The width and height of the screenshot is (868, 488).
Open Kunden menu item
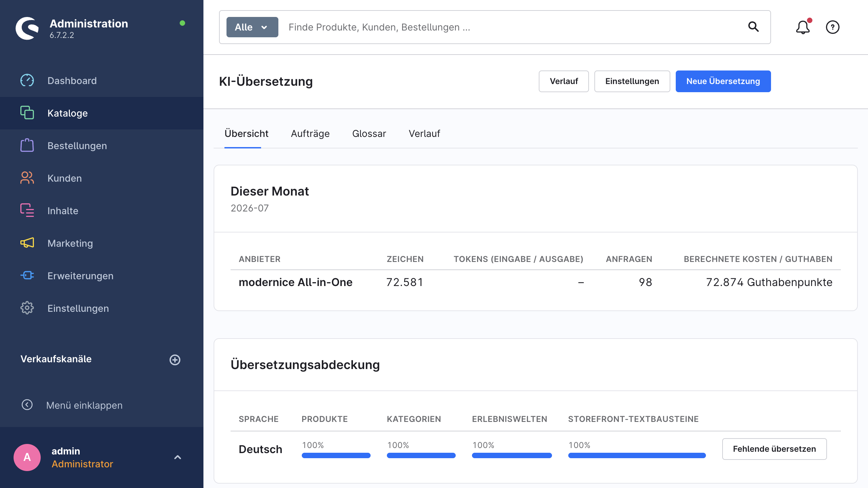pyautogui.click(x=102, y=178)
